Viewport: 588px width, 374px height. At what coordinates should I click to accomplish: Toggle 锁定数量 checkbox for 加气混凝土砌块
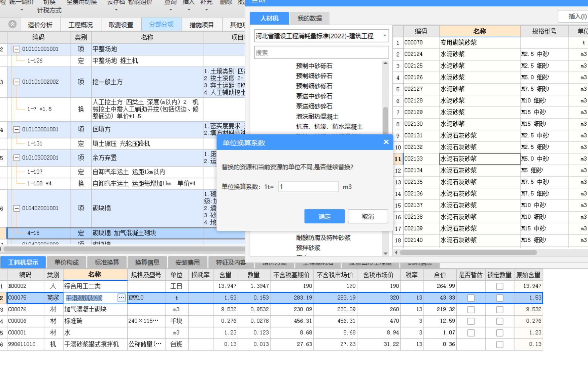[500, 309]
